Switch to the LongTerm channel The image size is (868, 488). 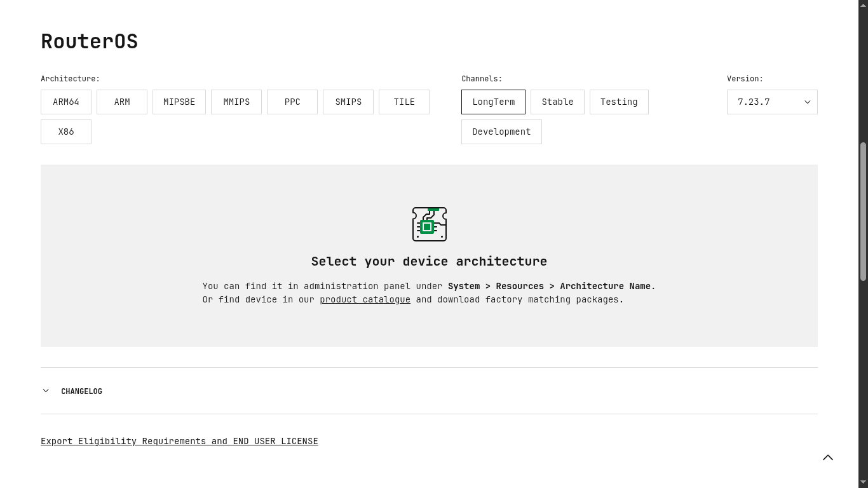tap(493, 102)
